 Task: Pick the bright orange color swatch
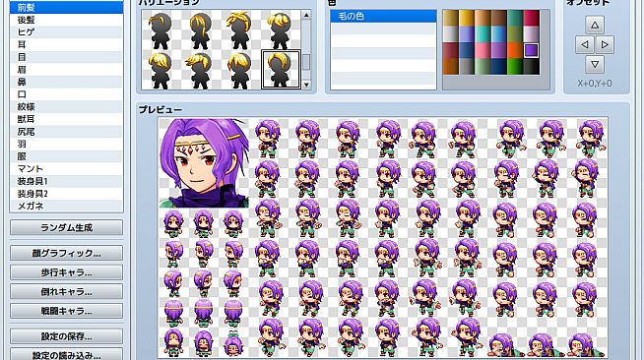coord(515,50)
